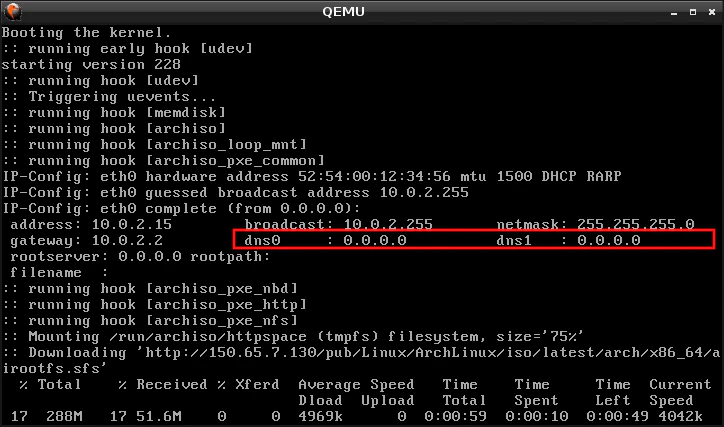Click 'Triggering uevents...' line
This screenshot has width=724, height=427.
[x=109, y=96]
